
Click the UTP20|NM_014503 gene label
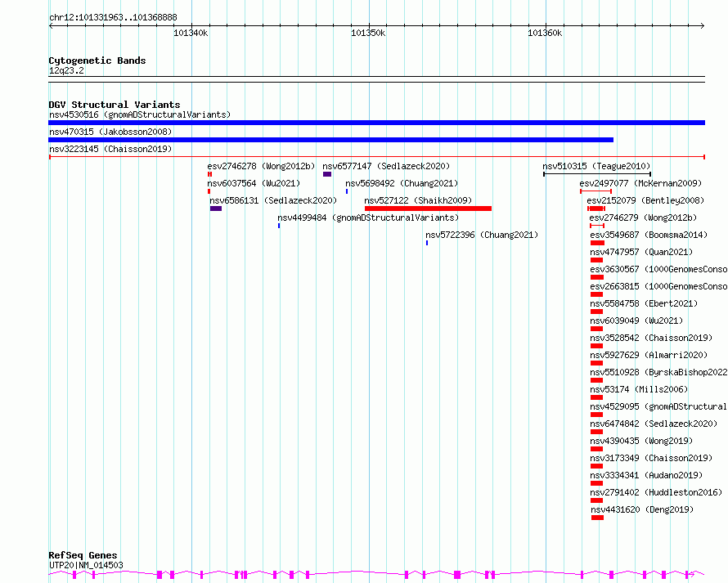(86, 565)
